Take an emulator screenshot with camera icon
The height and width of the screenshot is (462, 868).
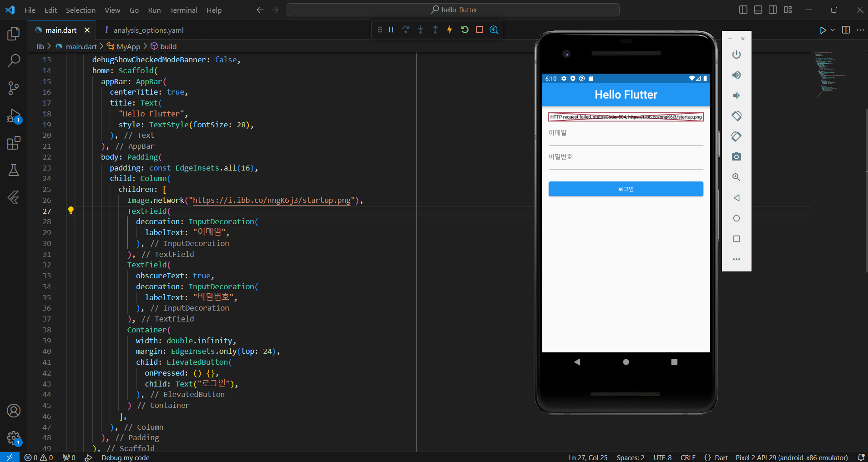point(737,157)
